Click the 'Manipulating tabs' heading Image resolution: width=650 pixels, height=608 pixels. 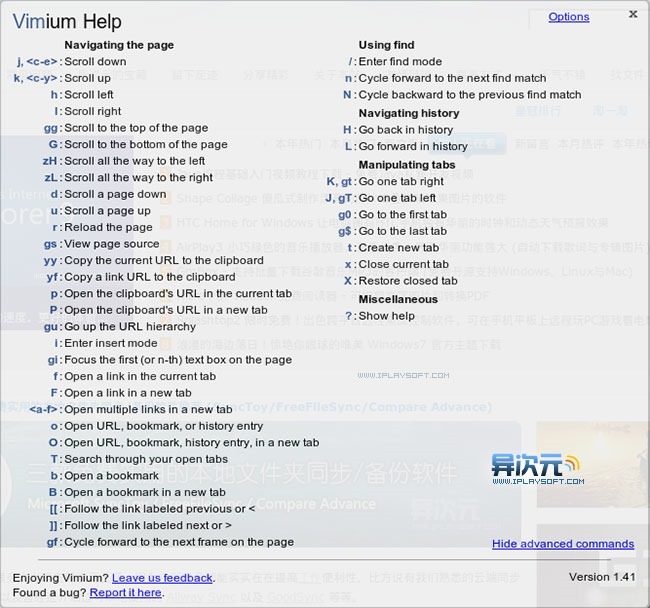407,165
